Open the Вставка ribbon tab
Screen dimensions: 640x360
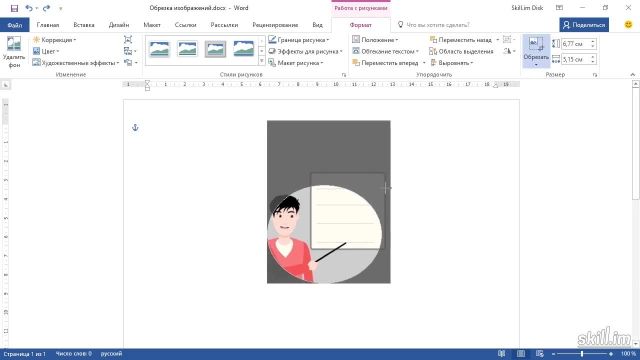(84, 25)
